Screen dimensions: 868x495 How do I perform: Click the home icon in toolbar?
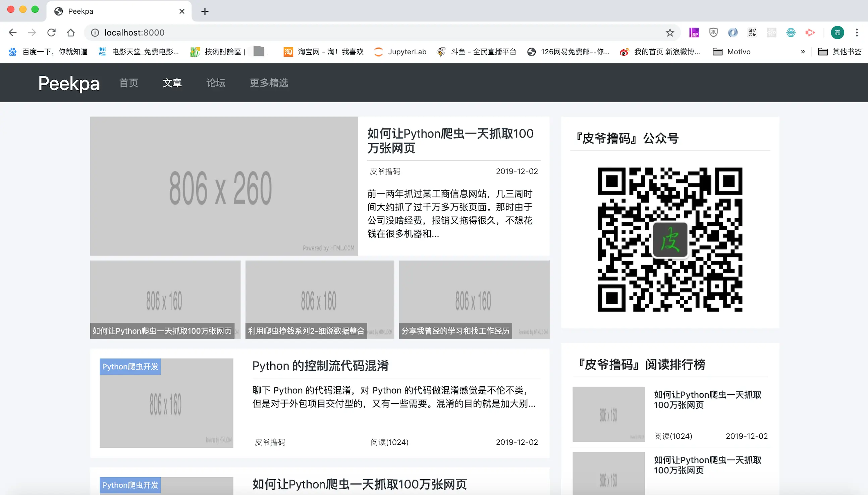pyautogui.click(x=70, y=33)
